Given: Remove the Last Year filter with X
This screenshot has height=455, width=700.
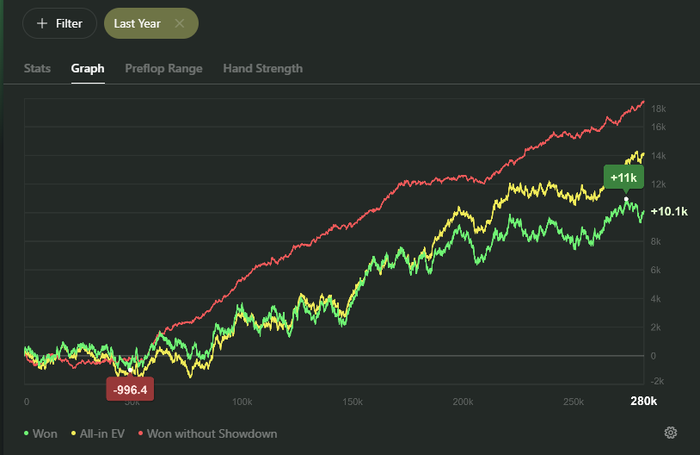Looking at the screenshot, I should point(179,23).
